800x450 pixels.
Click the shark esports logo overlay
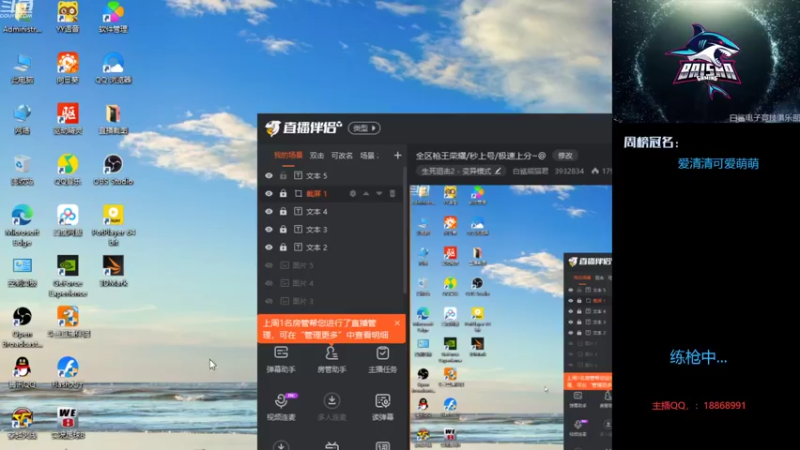pos(706,61)
